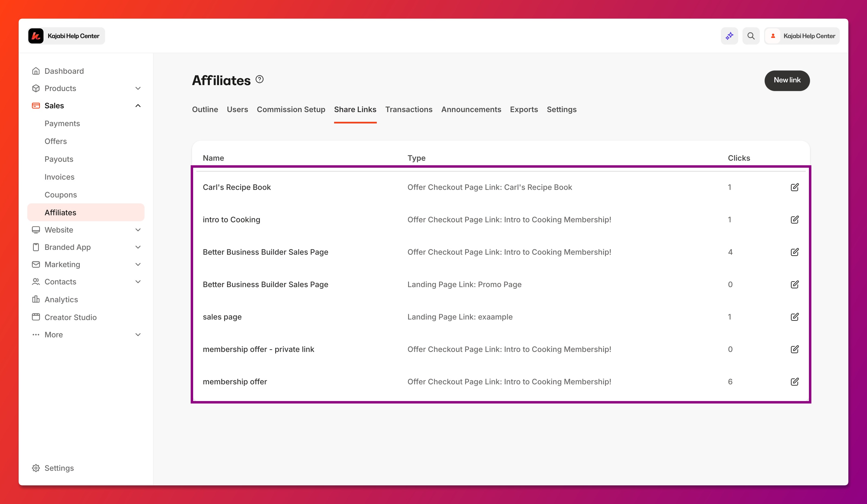Click the Contacts people icon
The image size is (867, 504).
coord(36,282)
